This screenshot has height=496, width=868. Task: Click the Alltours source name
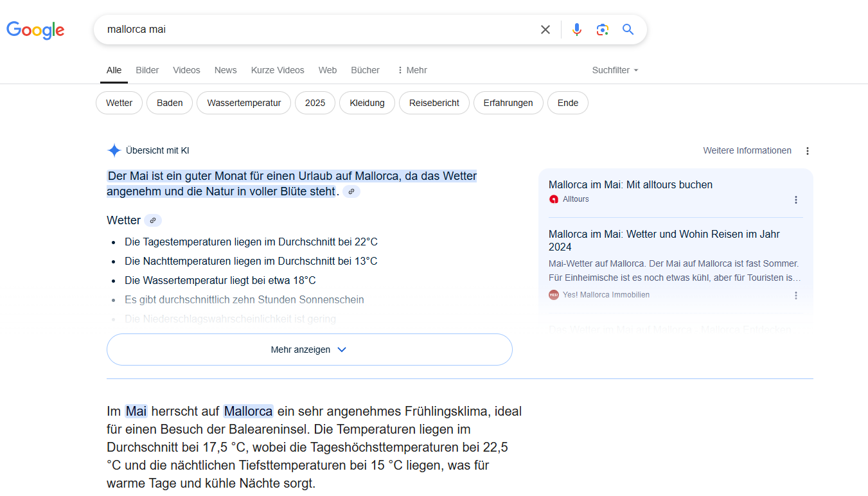click(576, 199)
